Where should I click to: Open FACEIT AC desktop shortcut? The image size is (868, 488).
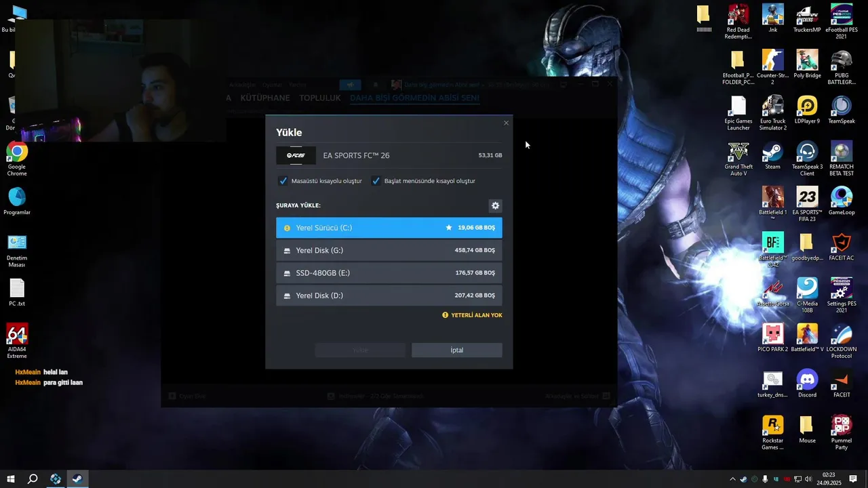842,246
